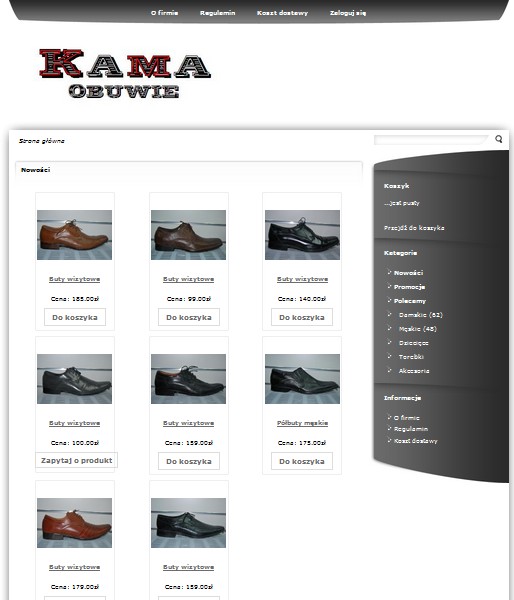
Task: Add the 99.00zł shoes to cart
Action: click(189, 317)
